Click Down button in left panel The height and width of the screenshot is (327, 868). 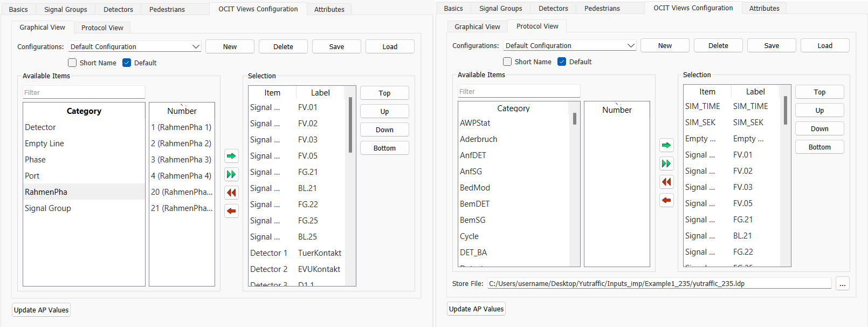pyautogui.click(x=384, y=130)
